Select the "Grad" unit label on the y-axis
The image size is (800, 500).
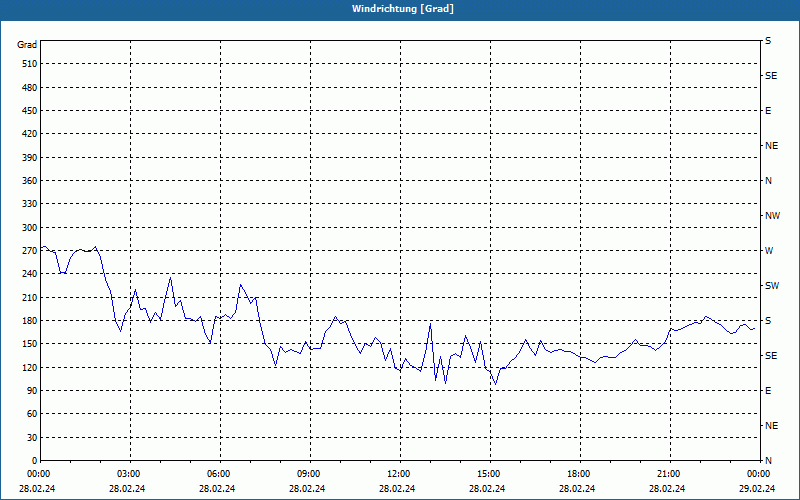(x=27, y=45)
